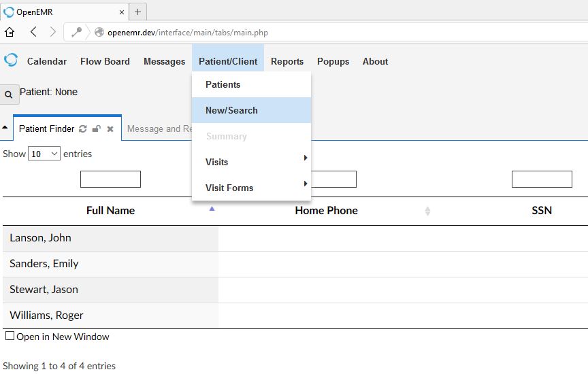The height and width of the screenshot is (374, 588).
Task: Open patient Sanders, Emily
Action: pos(44,264)
